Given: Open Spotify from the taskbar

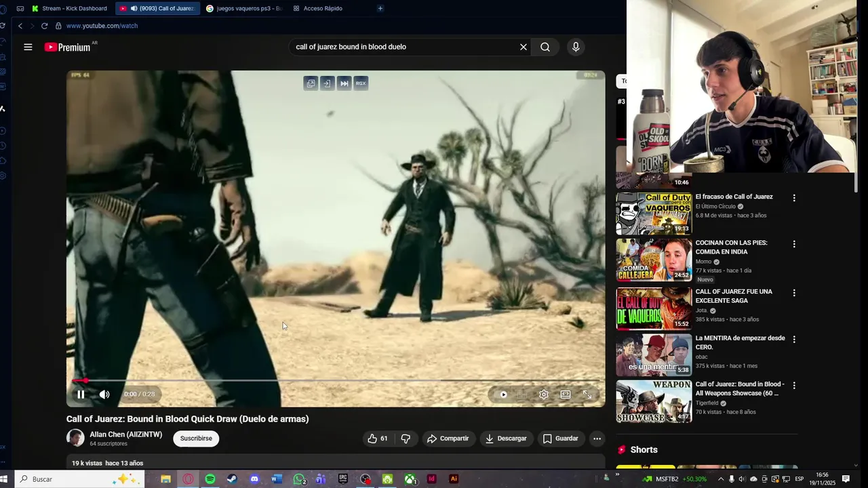Looking at the screenshot, I should pyautogui.click(x=210, y=479).
